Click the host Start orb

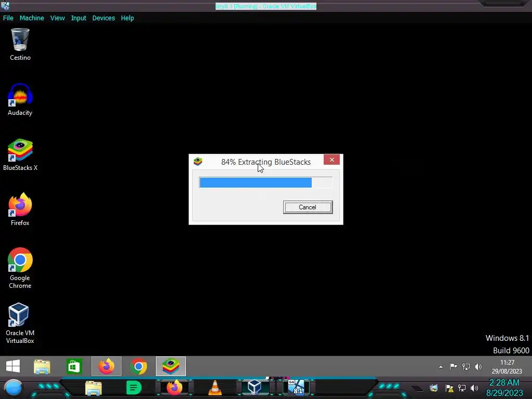[x=14, y=388]
